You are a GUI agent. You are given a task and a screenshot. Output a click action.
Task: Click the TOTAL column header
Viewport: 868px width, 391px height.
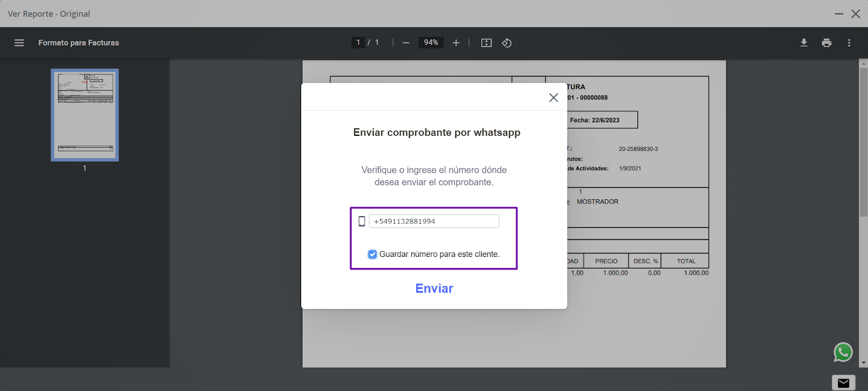click(x=686, y=261)
